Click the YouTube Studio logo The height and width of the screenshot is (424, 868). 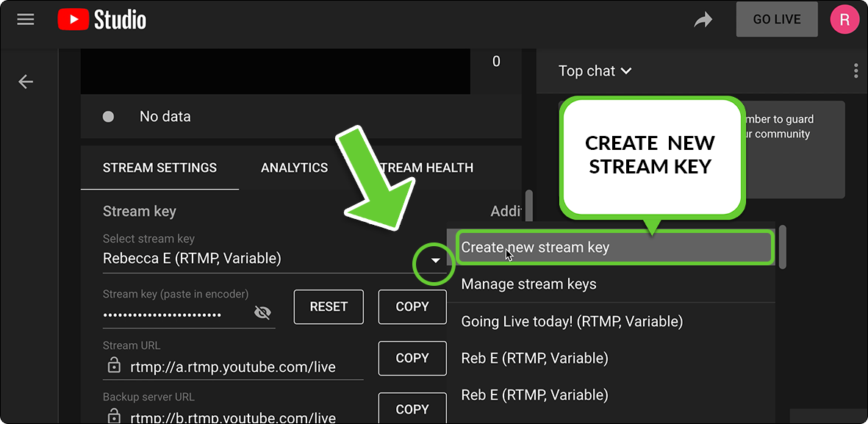pyautogui.click(x=102, y=21)
